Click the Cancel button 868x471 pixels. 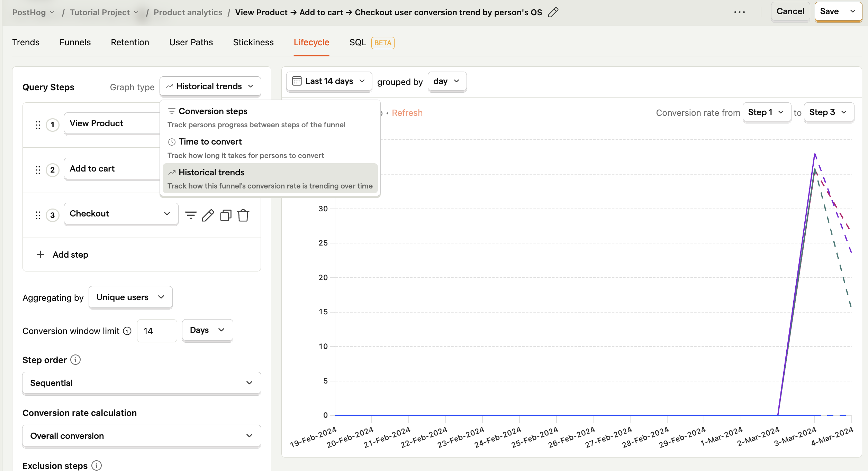[x=790, y=11]
